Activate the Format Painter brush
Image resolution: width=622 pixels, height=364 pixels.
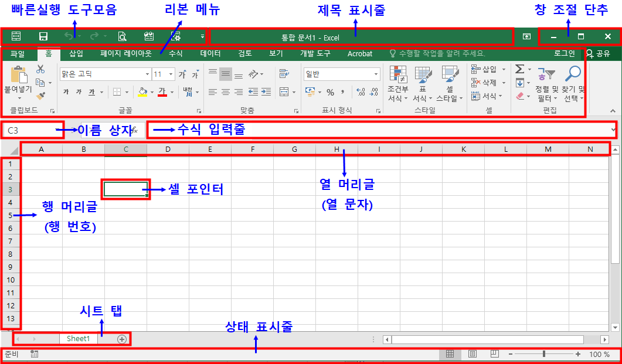(x=40, y=96)
